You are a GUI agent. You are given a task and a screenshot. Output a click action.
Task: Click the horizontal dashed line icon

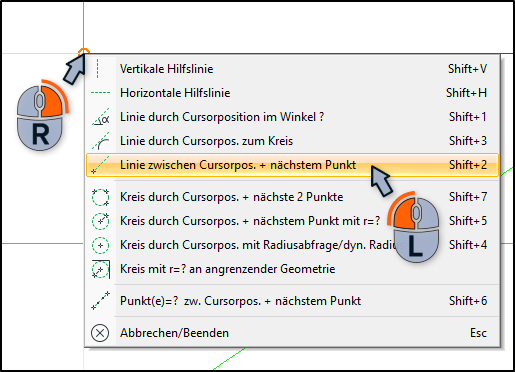pyautogui.click(x=100, y=93)
